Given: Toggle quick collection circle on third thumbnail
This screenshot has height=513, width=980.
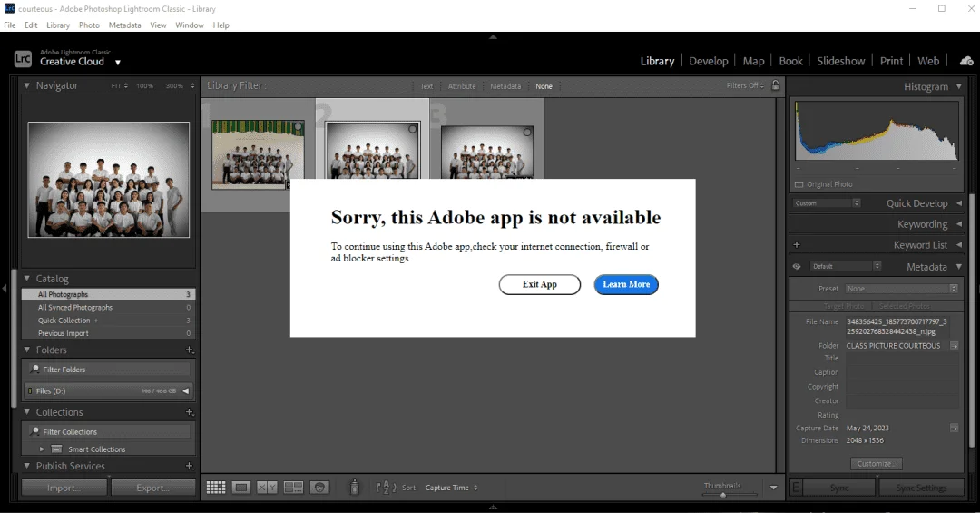Looking at the screenshot, I should [527, 132].
